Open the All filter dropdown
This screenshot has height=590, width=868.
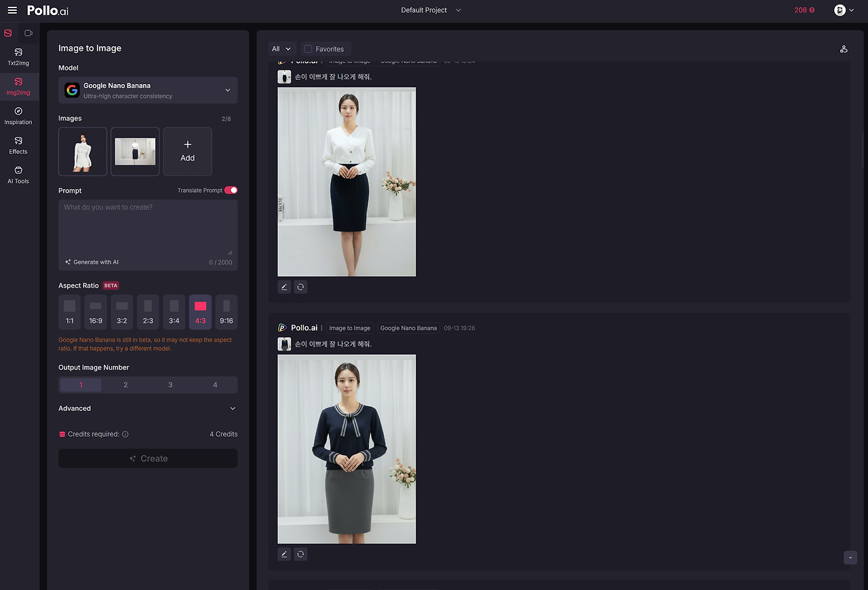[x=281, y=49]
